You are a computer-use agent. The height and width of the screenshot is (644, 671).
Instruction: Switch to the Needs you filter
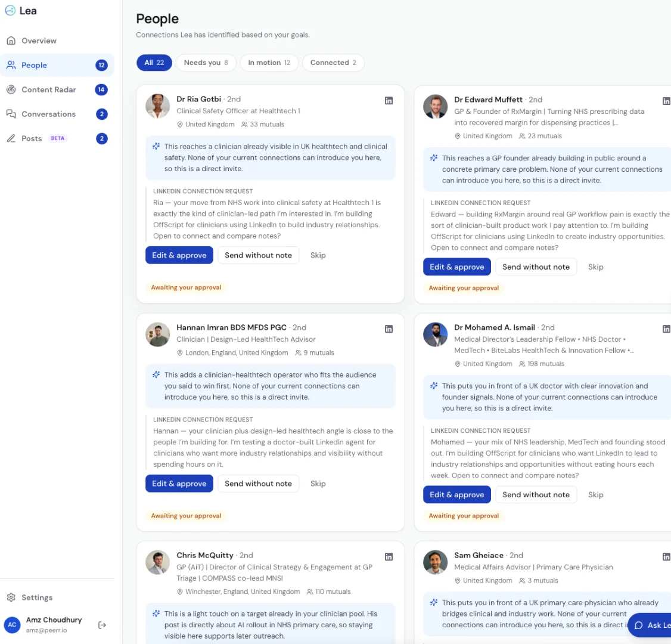point(206,63)
